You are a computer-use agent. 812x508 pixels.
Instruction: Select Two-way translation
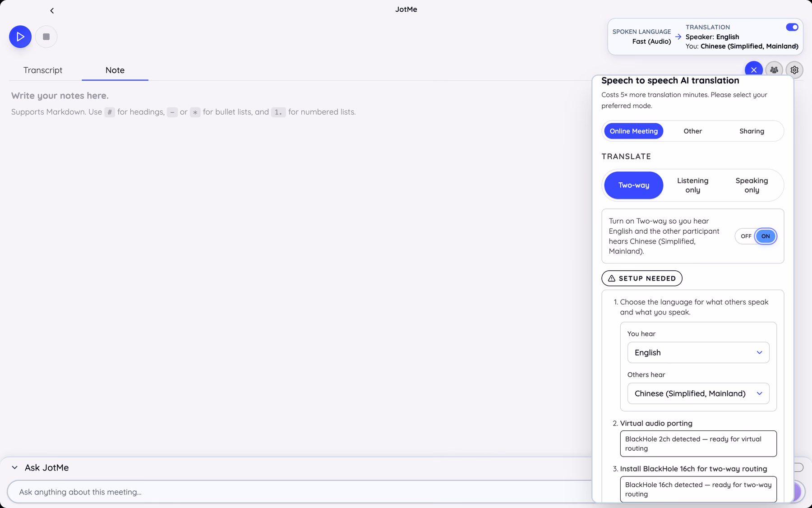(633, 185)
